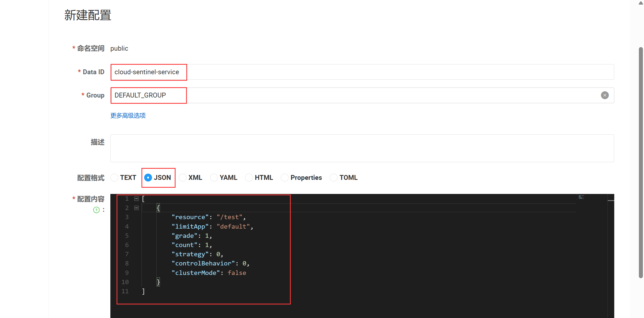This screenshot has height=318, width=644.
Task: Select the TEXT format radio button
Action: click(114, 178)
